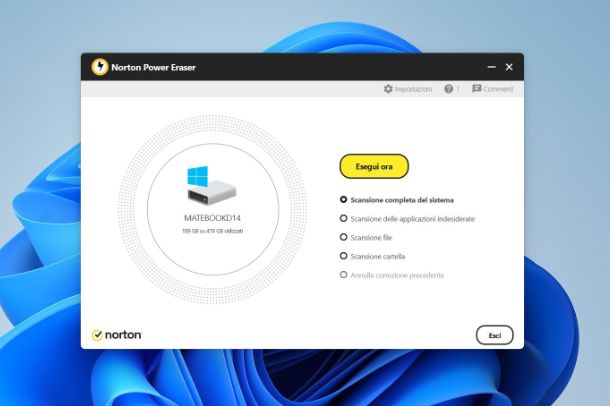The width and height of the screenshot is (610, 406).
Task: Click the Norton Power Eraser title text
Action: [153, 67]
